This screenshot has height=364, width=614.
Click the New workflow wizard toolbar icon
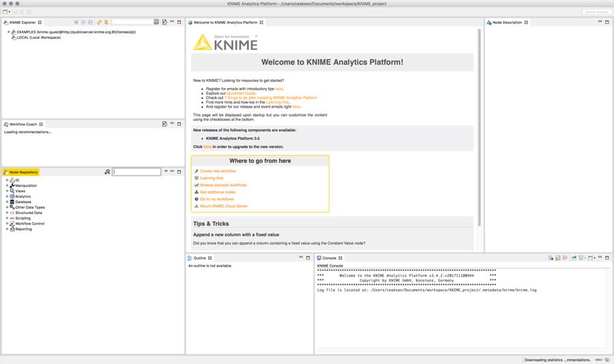pos(5,12)
